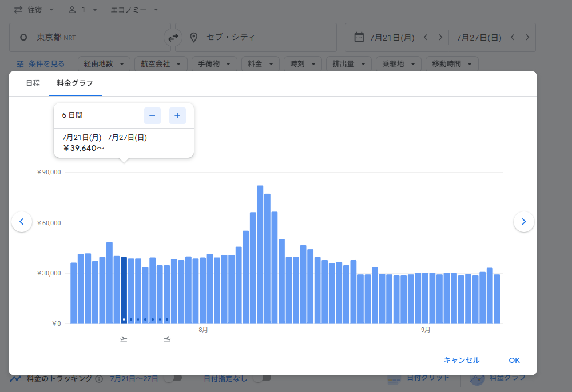Open the 往復 trip type dropdown
This screenshot has height=392, width=572.
(x=34, y=10)
